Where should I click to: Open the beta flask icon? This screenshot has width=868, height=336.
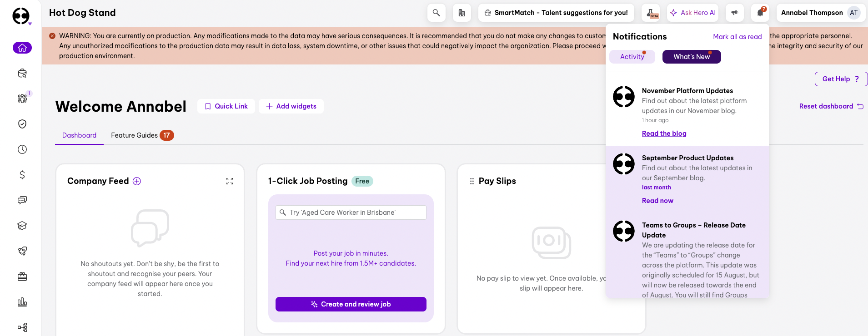(651, 13)
